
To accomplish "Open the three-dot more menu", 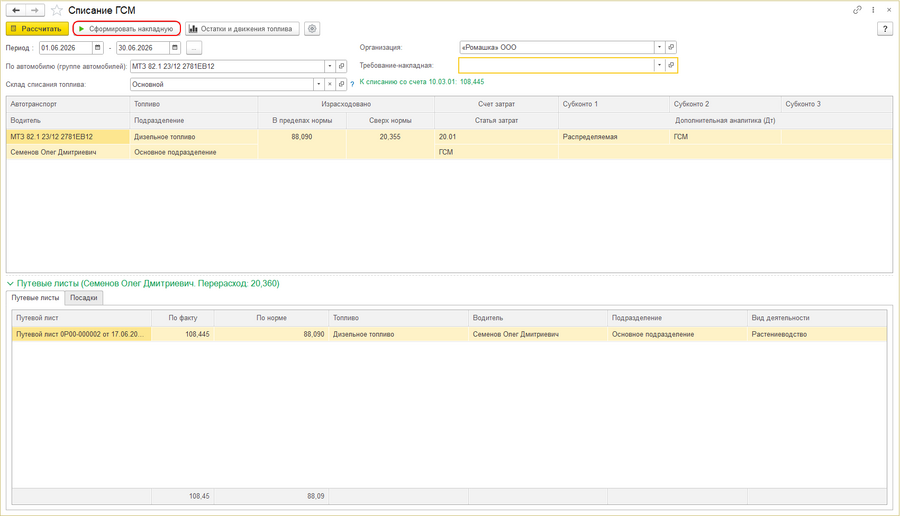I will tap(873, 10).
